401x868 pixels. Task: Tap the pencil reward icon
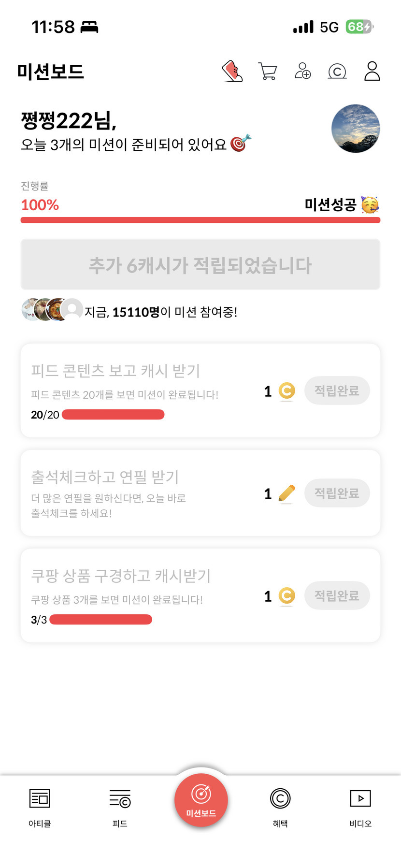pos(286,493)
